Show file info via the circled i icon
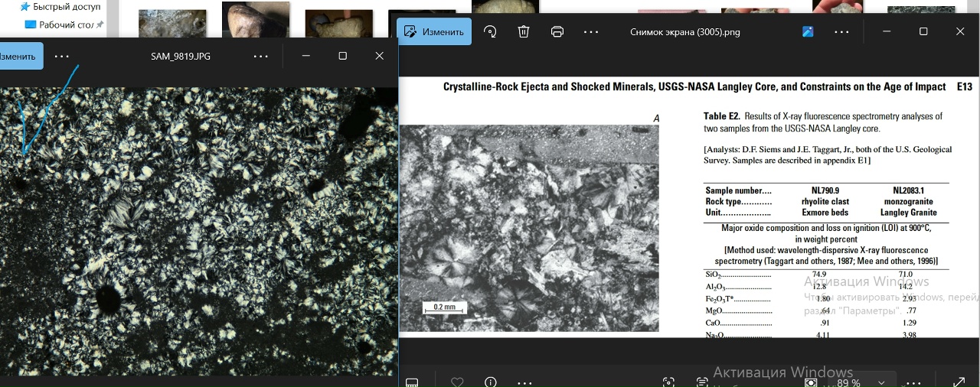Image resolution: width=980 pixels, height=387 pixels. tap(491, 382)
